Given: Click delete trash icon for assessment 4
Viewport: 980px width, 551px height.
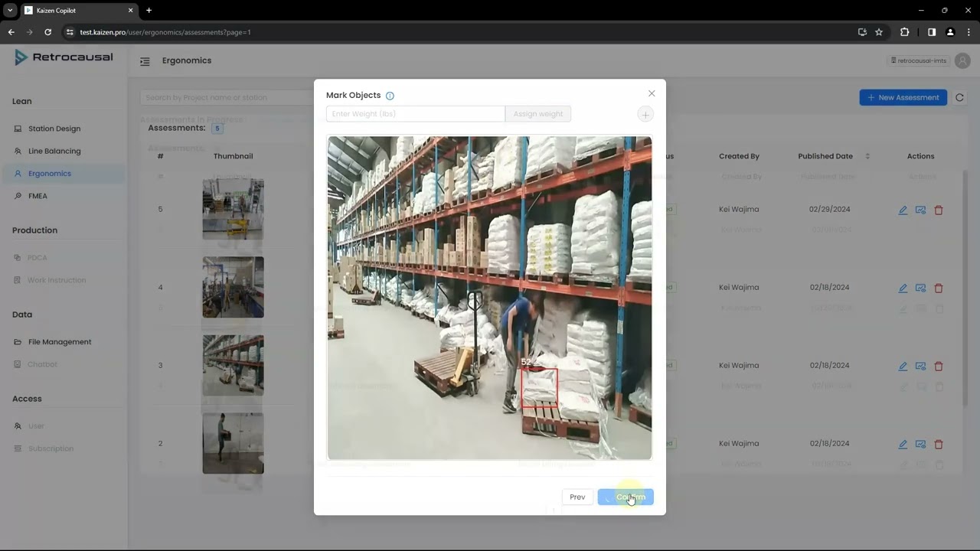Looking at the screenshot, I should coord(939,289).
